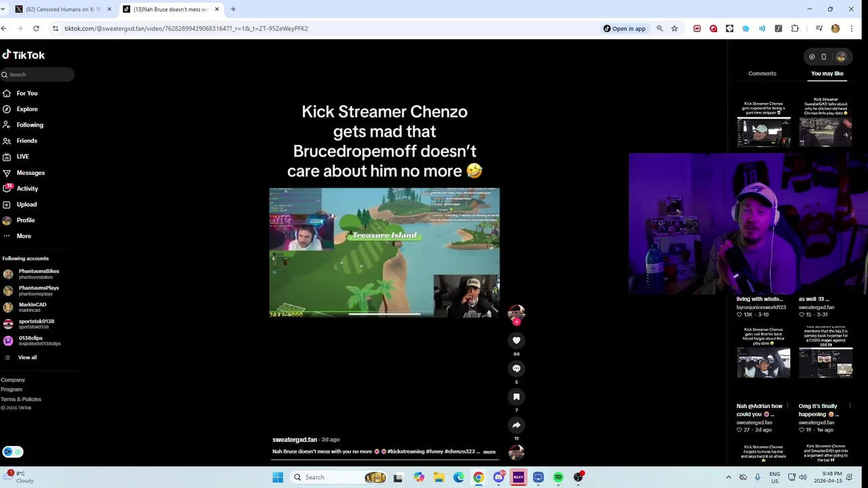
Task: Open Chrome media control icon
Action: [819, 28]
